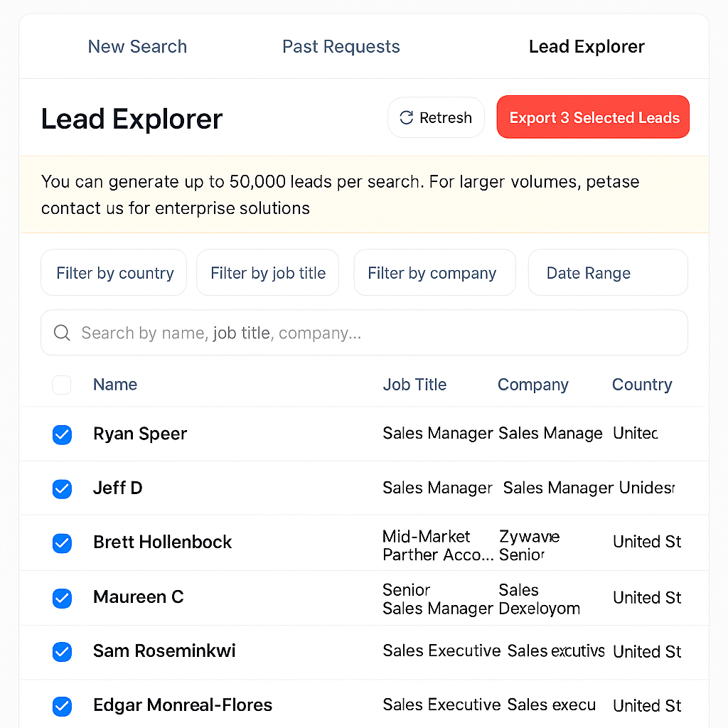This screenshot has width=728, height=728.
Task: Click the Export 3 Selected Leads button
Action: click(593, 117)
